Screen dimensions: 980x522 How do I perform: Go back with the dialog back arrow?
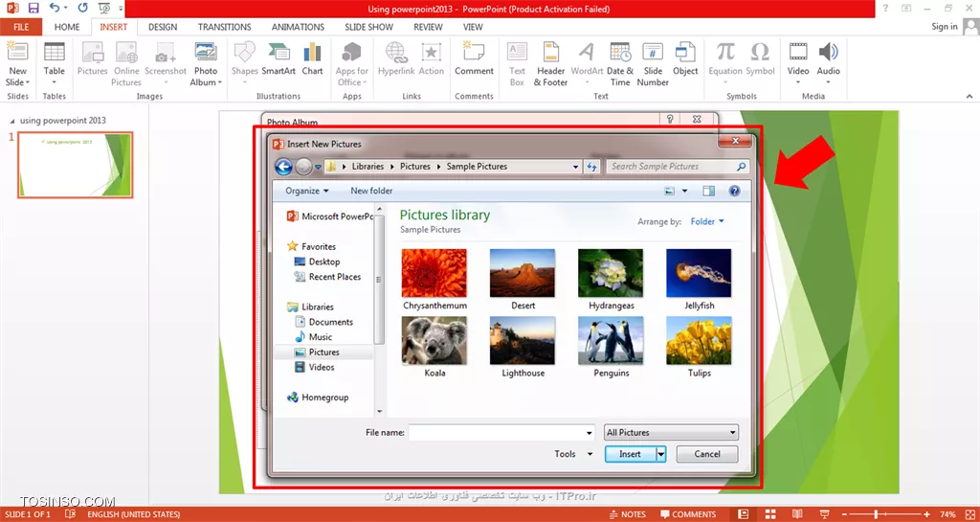point(283,167)
